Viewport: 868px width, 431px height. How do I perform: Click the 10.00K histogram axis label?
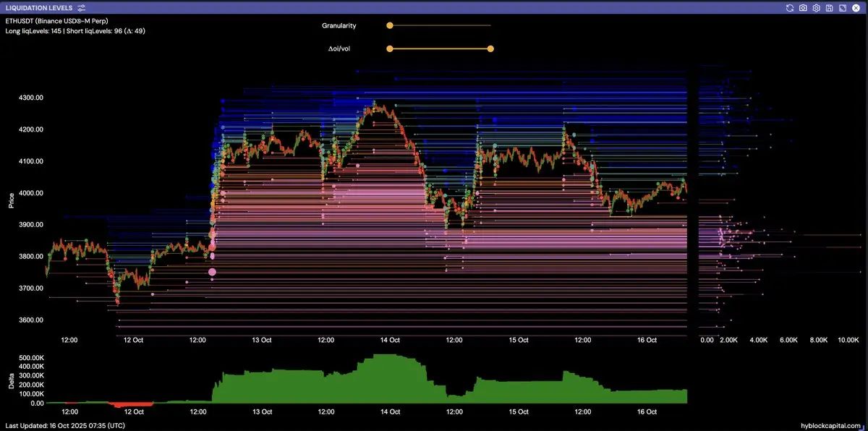coord(848,340)
